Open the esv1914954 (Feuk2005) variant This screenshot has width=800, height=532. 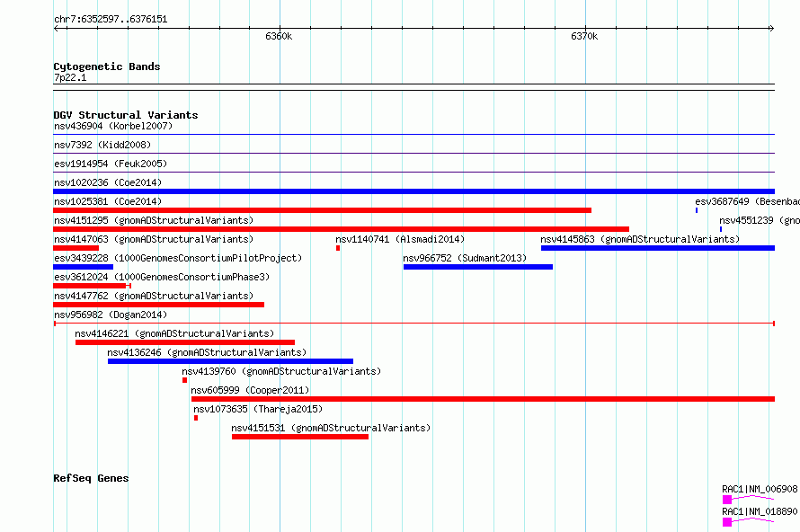pos(111,164)
